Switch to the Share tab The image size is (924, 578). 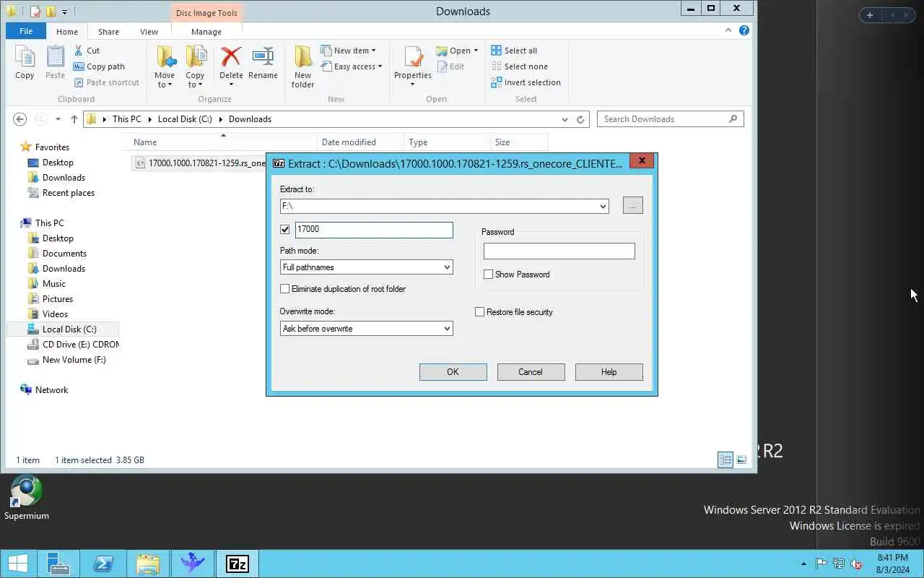pos(108,31)
